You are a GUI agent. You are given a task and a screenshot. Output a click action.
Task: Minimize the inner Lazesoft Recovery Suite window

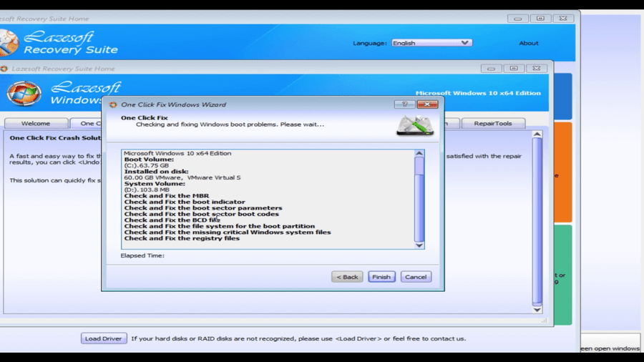pyautogui.click(x=491, y=69)
